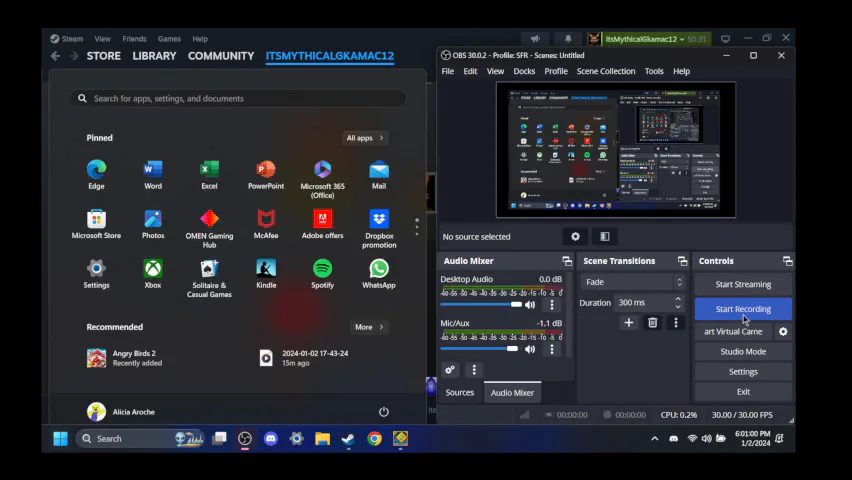Screen dimensions: 852x480
Task: Show hidden system tray icons
Action: 655,439
